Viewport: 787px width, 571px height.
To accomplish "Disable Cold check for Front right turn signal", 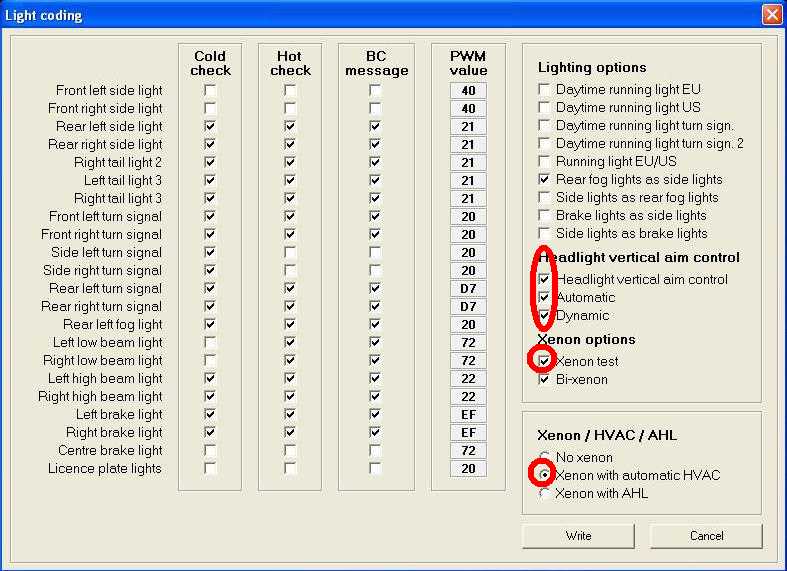I will [x=210, y=234].
